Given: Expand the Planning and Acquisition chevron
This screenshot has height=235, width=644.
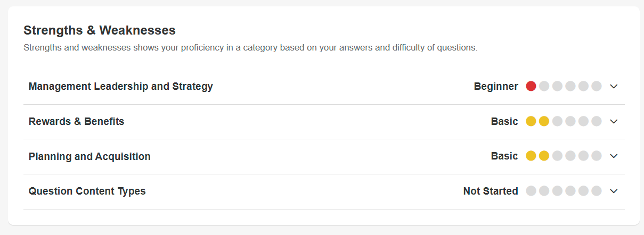Looking at the screenshot, I should [614, 156].
